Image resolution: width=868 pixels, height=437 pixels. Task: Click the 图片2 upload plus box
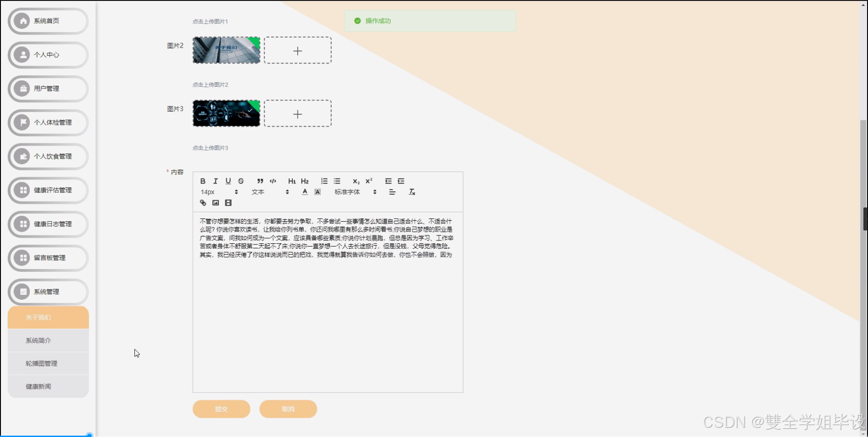(298, 50)
